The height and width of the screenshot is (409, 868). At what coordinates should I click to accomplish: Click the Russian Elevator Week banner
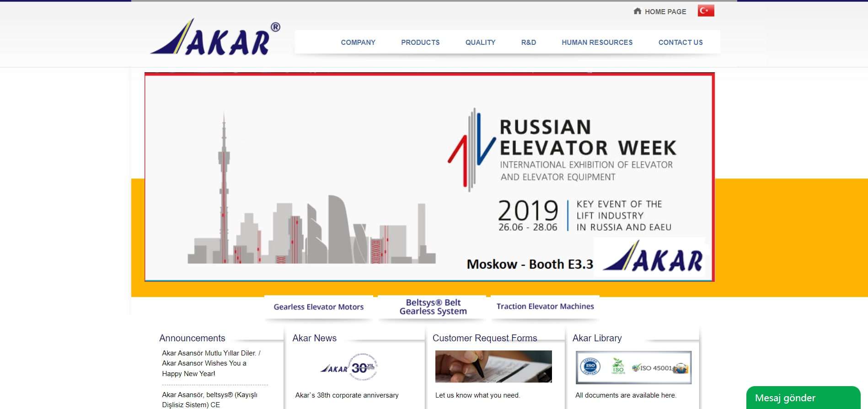click(x=429, y=177)
